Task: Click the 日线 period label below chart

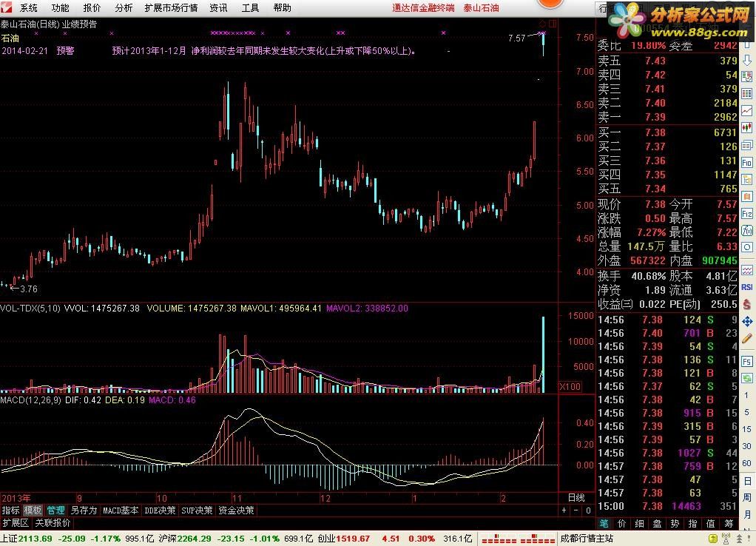Action: [x=577, y=498]
